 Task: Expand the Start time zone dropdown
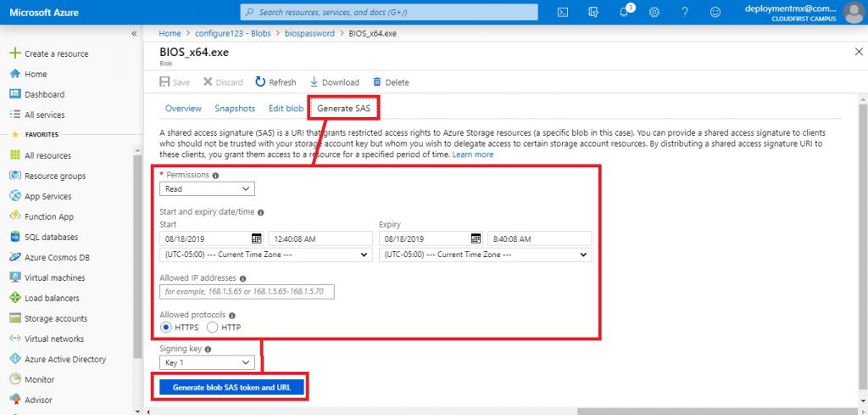coord(265,255)
